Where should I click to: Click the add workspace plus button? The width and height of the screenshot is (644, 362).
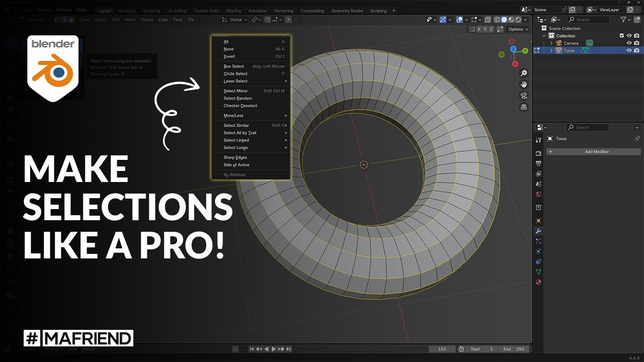click(x=393, y=11)
